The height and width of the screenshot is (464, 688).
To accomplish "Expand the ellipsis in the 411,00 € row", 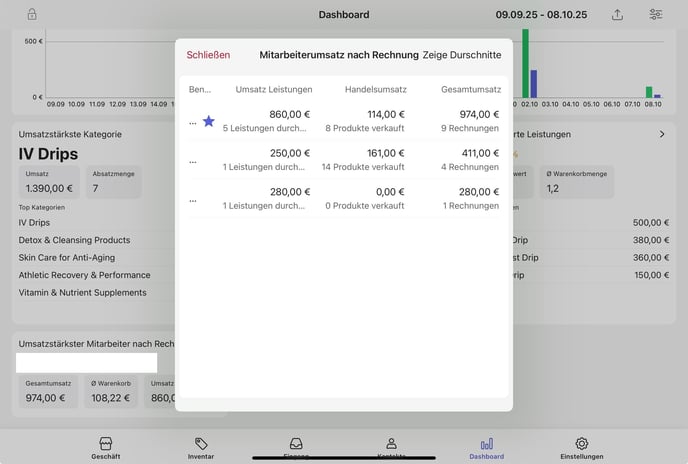I will 193,160.
